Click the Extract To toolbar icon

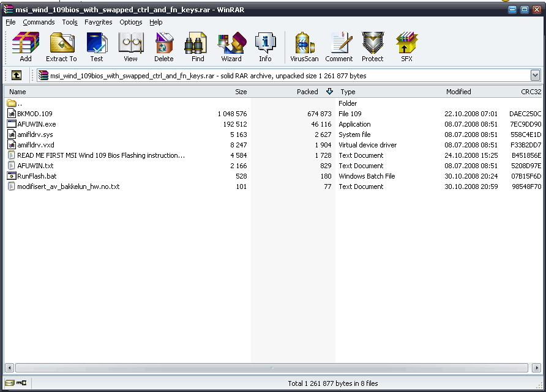(61, 47)
